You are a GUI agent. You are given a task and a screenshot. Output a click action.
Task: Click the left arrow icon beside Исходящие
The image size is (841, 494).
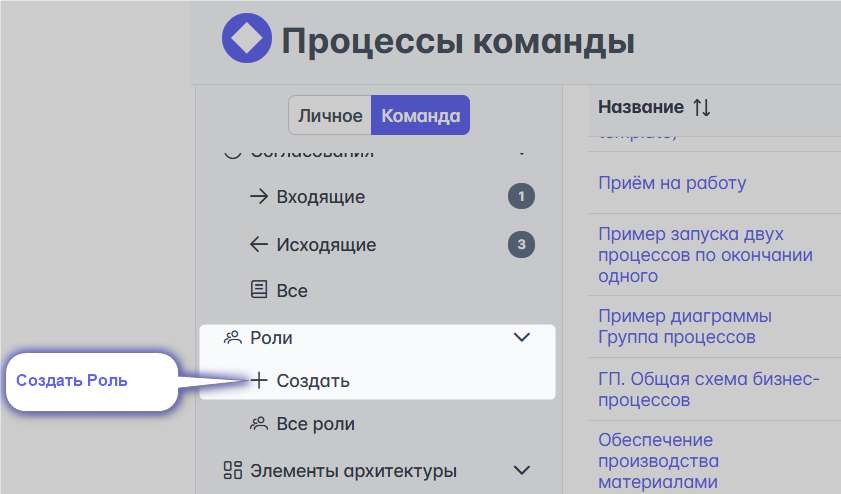(259, 245)
